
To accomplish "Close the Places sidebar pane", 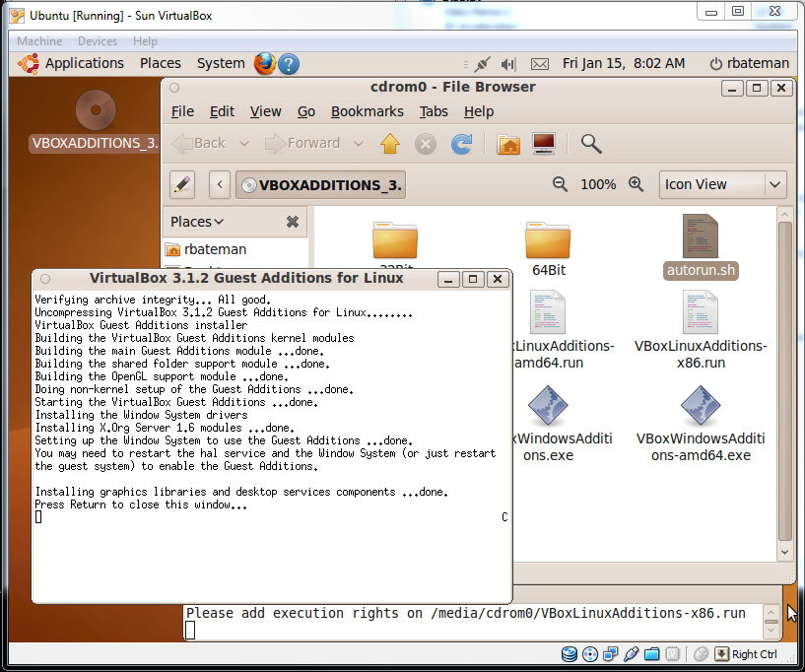I will pyautogui.click(x=292, y=222).
